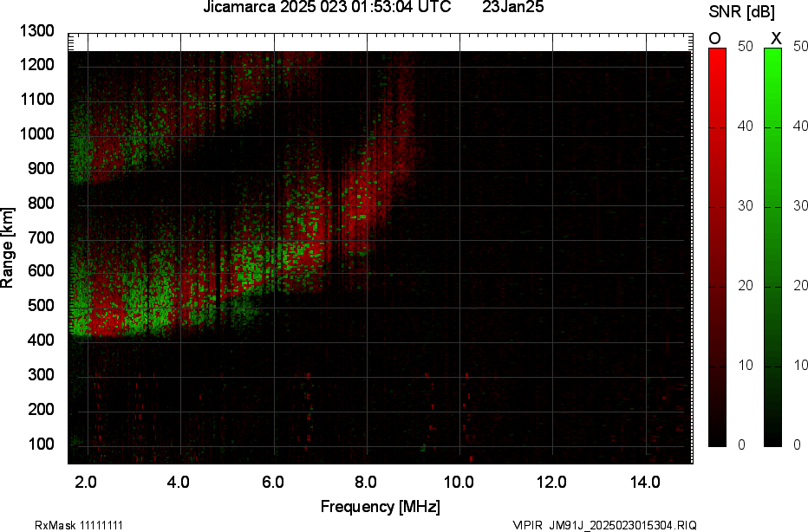The height and width of the screenshot is (532, 808).
Task: Click the 'O' label above red colorbar
Action: [714, 38]
